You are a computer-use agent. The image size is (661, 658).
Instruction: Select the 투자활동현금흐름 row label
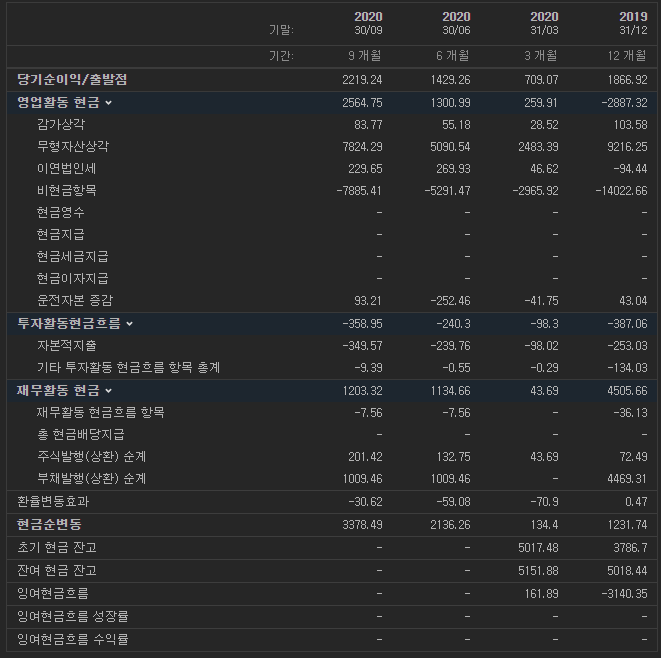[x=69, y=323]
